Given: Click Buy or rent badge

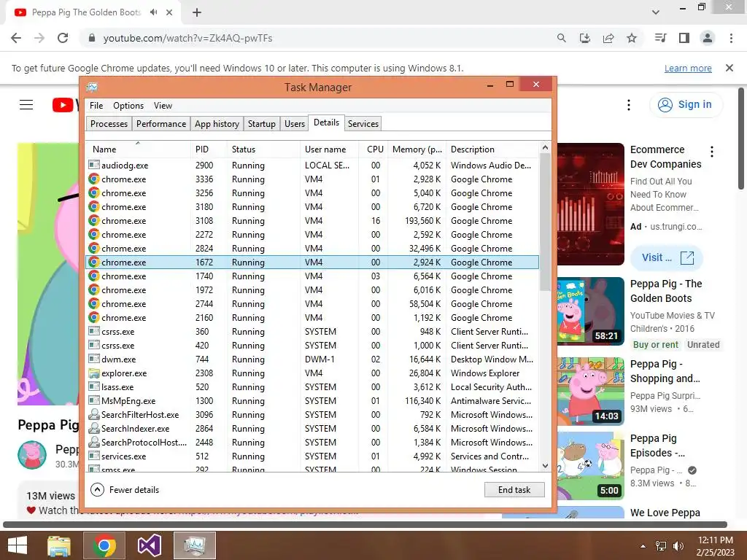Looking at the screenshot, I should pyautogui.click(x=656, y=345).
